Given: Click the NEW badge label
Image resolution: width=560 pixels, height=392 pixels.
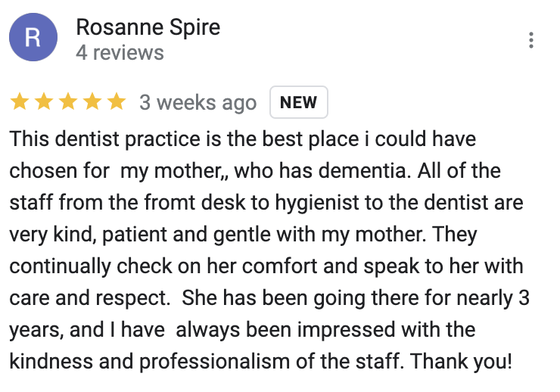Looking at the screenshot, I should (299, 102).
